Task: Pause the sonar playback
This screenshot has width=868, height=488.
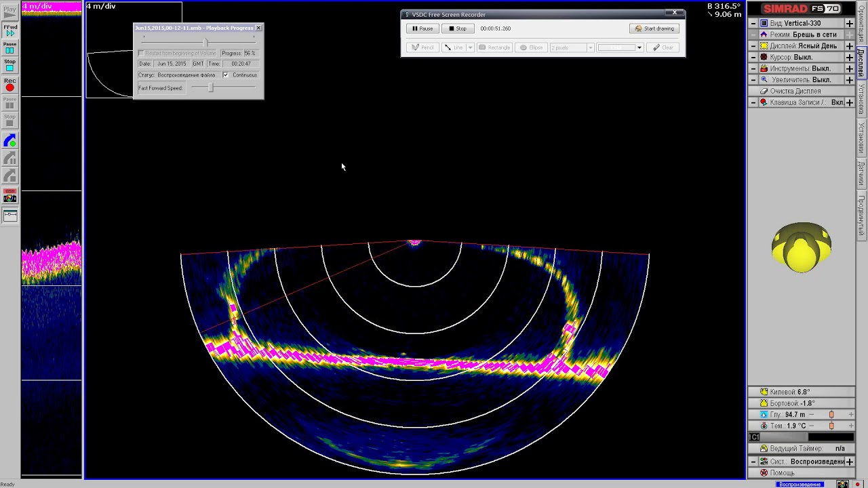Action: [10, 47]
